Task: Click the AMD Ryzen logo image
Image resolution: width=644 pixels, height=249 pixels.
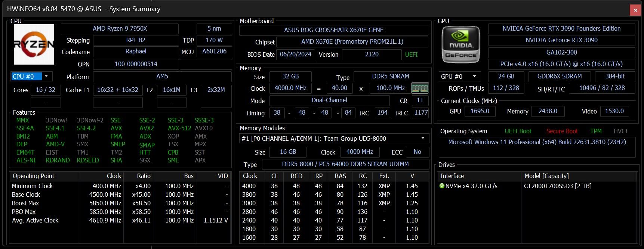Action: tap(34, 44)
